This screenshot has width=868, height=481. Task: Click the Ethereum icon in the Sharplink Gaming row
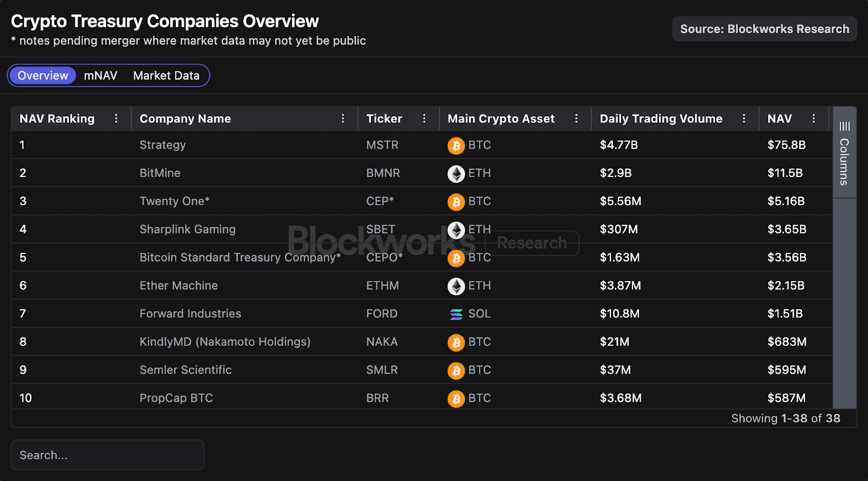pos(456,230)
